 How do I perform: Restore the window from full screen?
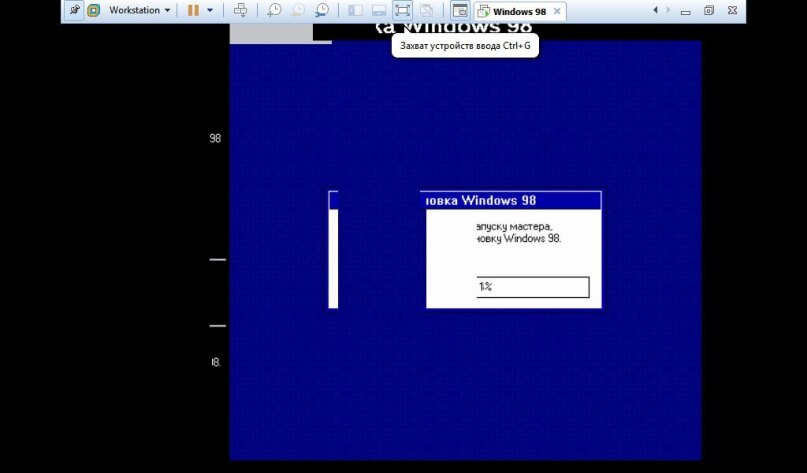pyautogui.click(x=709, y=10)
